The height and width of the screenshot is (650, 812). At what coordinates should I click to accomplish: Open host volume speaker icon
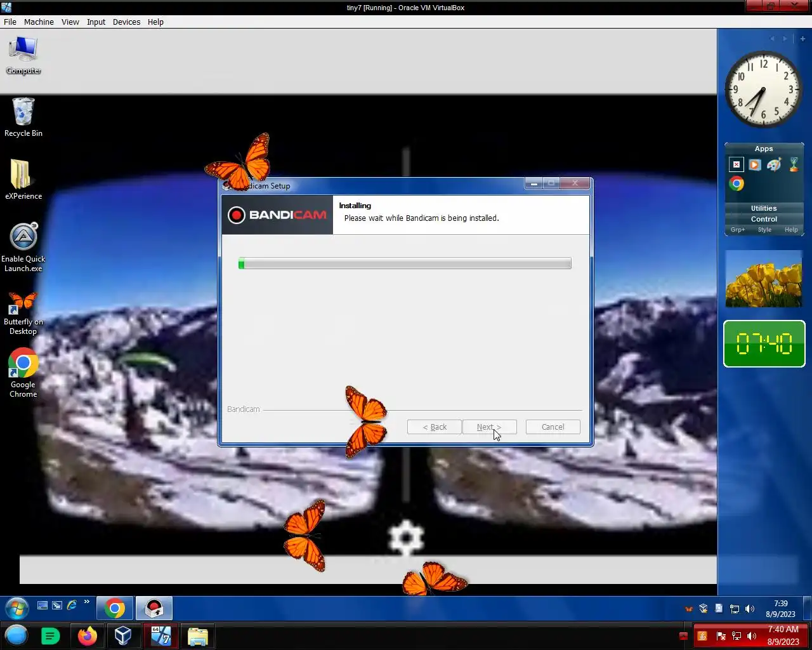pyautogui.click(x=752, y=636)
